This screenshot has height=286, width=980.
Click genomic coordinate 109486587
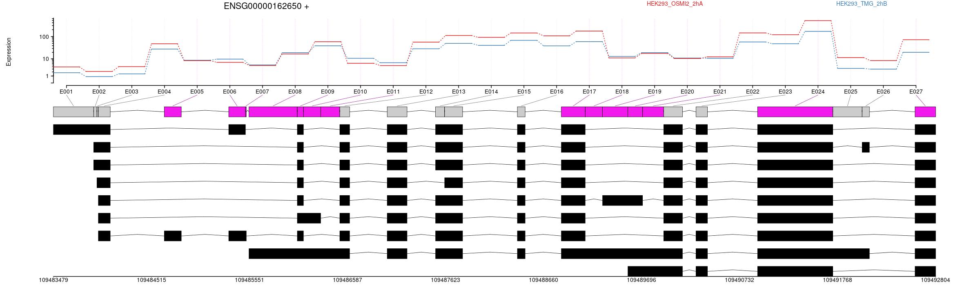pos(347,280)
